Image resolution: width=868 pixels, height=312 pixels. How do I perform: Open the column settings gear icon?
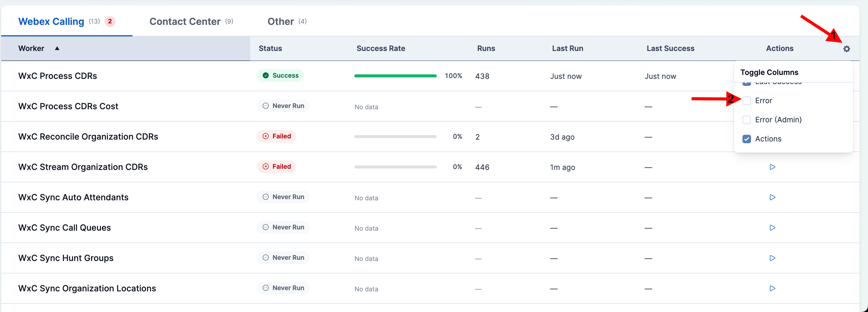click(x=846, y=49)
